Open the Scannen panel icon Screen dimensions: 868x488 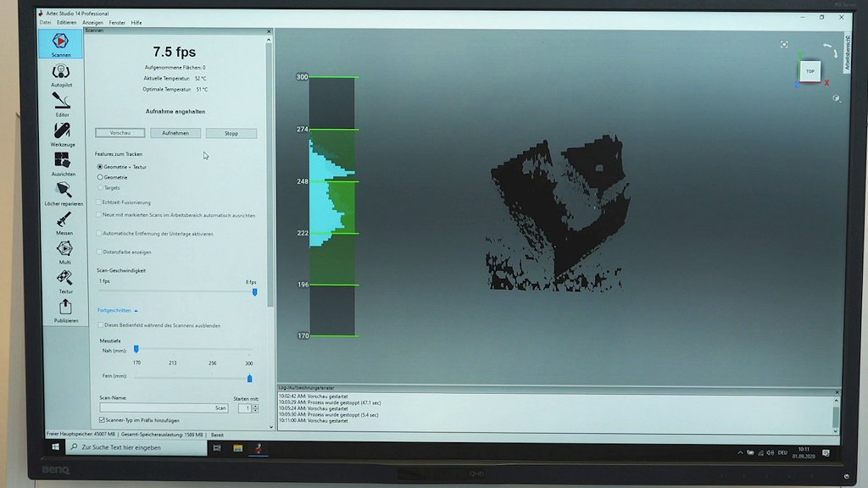point(61,42)
